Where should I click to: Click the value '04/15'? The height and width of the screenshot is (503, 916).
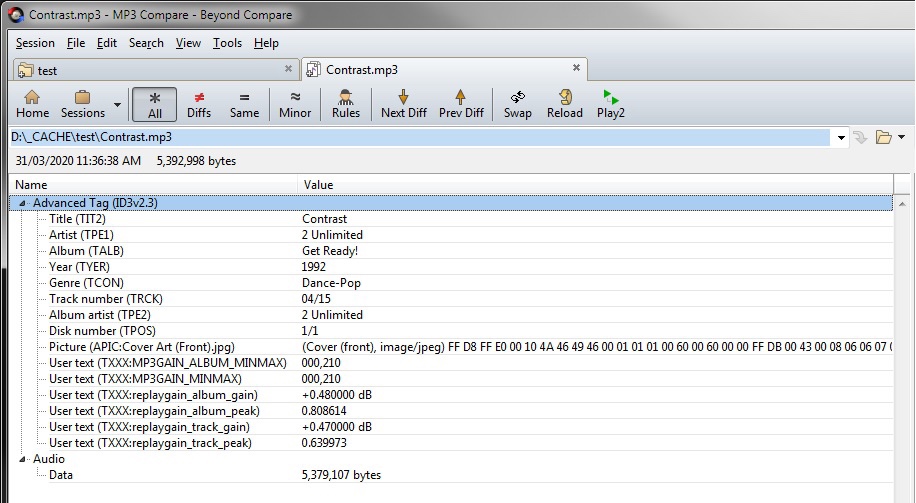click(x=316, y=299)
